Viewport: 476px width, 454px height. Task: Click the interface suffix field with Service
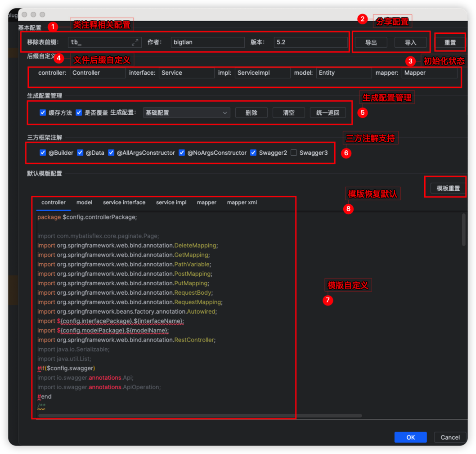[x=186, y=73]
